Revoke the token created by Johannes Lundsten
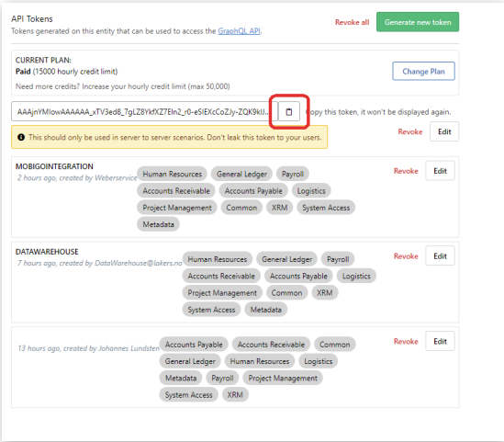504x442 pixels. pyautogui.click(x=406, y=341)
